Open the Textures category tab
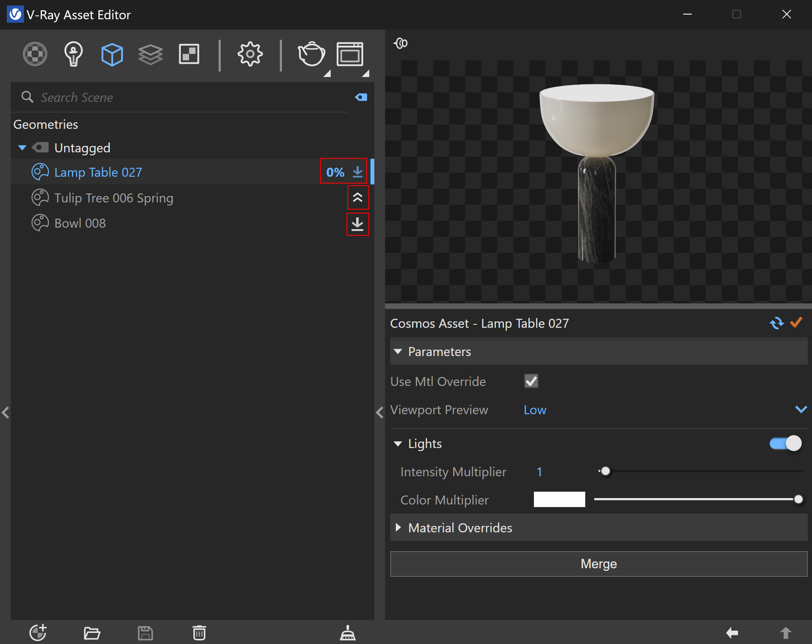The height and width of the screenshot is (644, 812). pos(189,54)
